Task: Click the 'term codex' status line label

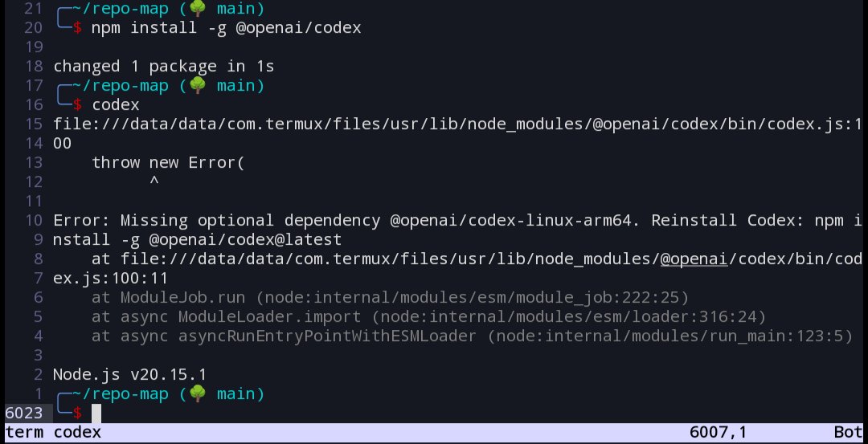Action: coord(53,433)
